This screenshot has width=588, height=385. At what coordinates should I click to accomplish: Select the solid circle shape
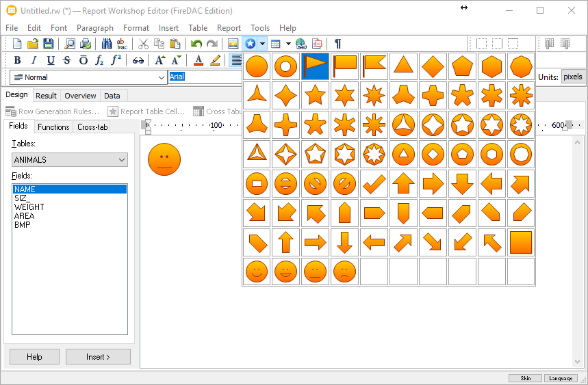click(x=257, y=66)
